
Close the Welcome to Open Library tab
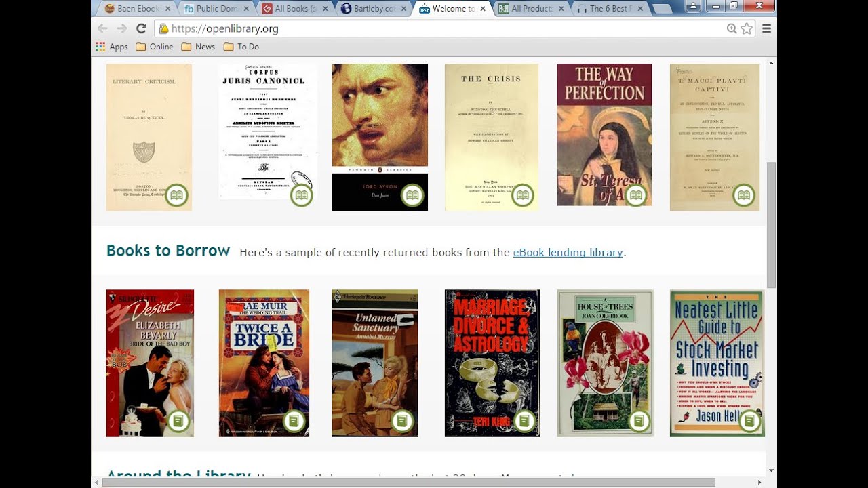click(482, 9)
